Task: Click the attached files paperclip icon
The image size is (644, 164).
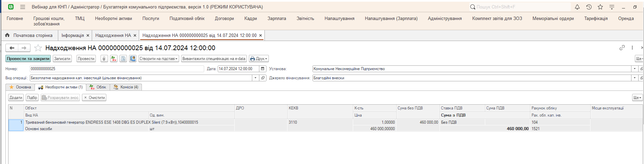Action: pyautogui.click(x=104, y=59)
